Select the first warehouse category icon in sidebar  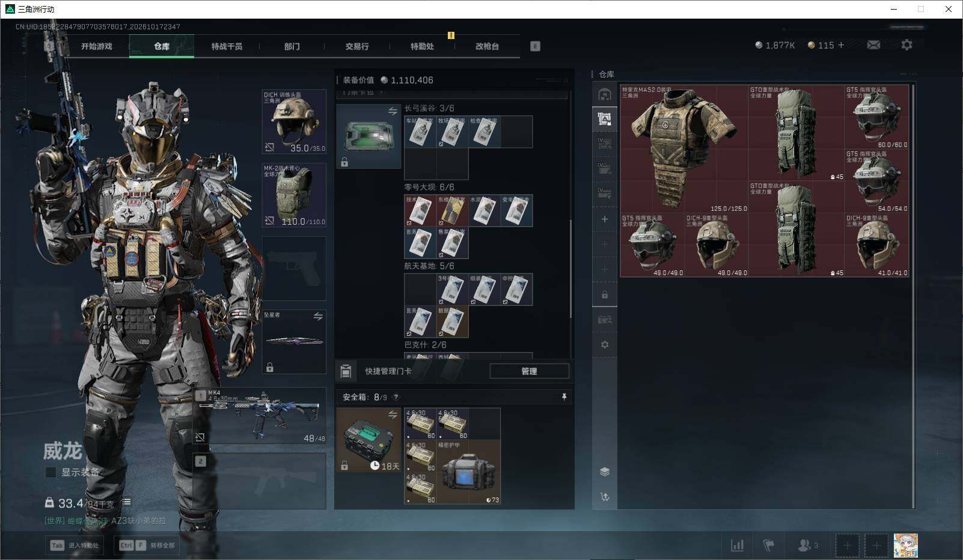605,94
